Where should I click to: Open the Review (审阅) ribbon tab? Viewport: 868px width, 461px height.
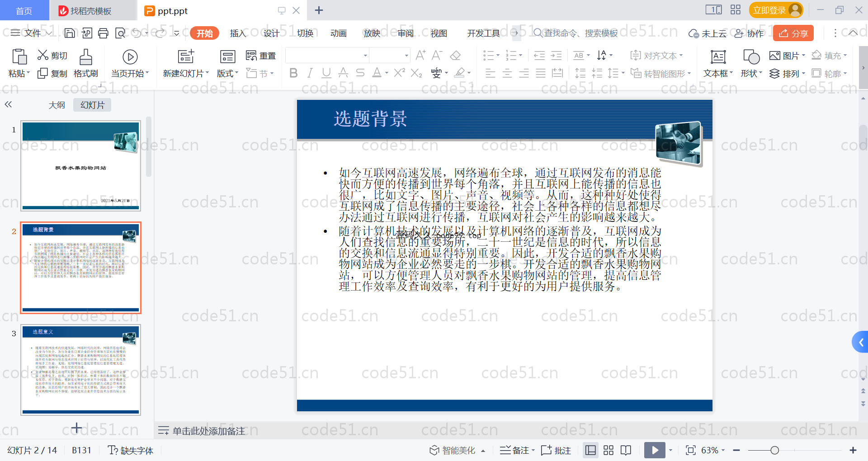point(405,33)
